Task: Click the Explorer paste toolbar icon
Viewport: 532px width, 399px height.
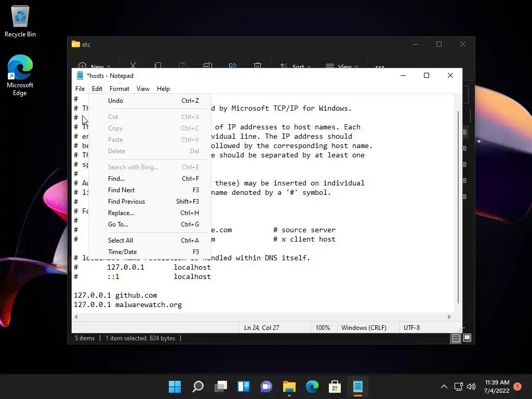Action: tap(182, 65)
